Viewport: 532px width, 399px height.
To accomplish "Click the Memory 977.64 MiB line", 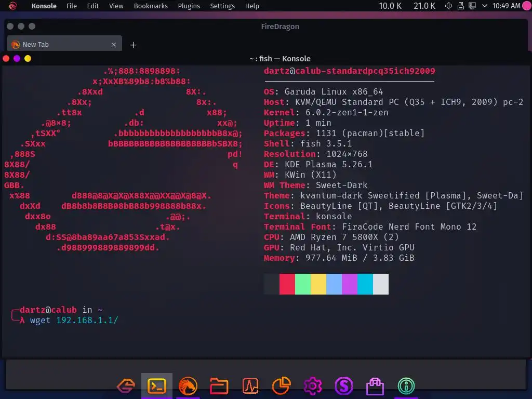I will click(339, 258).
